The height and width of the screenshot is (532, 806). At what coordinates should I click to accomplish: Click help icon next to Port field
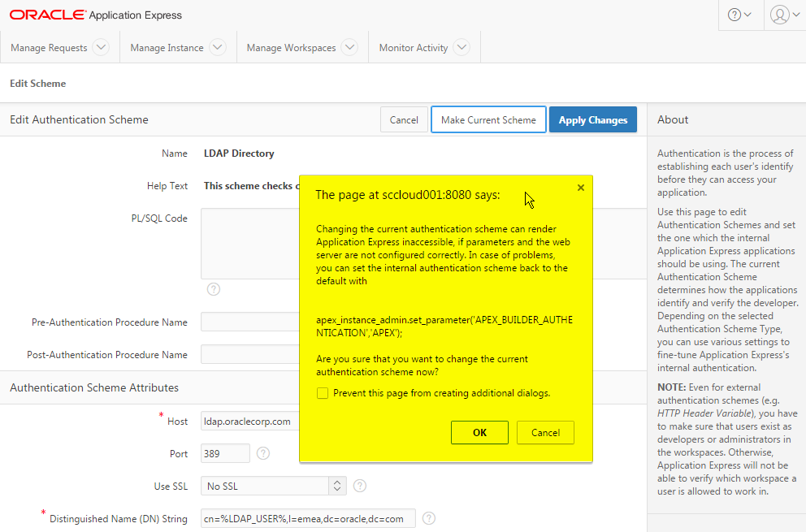(263, 453)
